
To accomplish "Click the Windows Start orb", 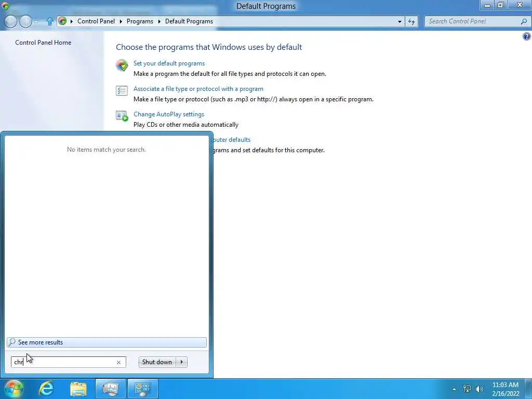I will [x=14, y=389].
